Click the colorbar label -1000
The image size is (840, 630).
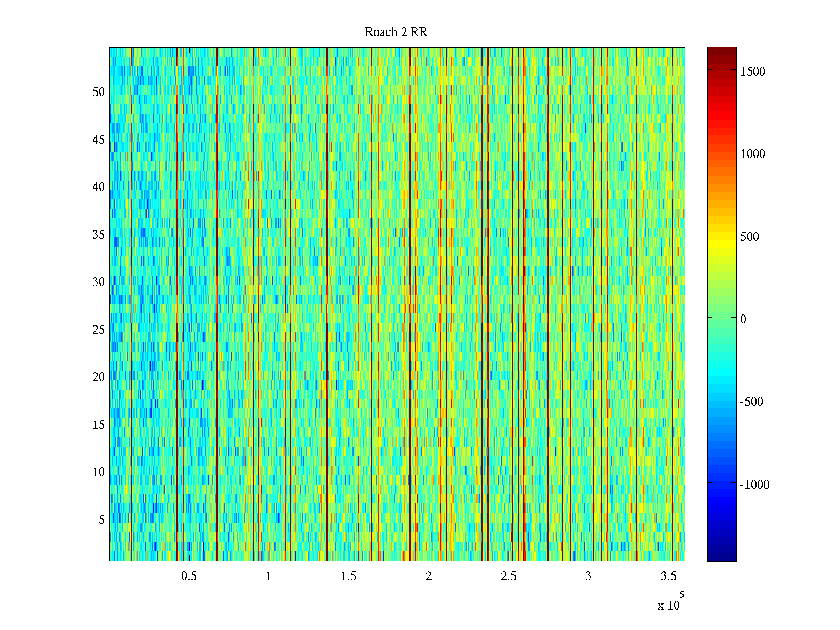(x=754, y=485)
